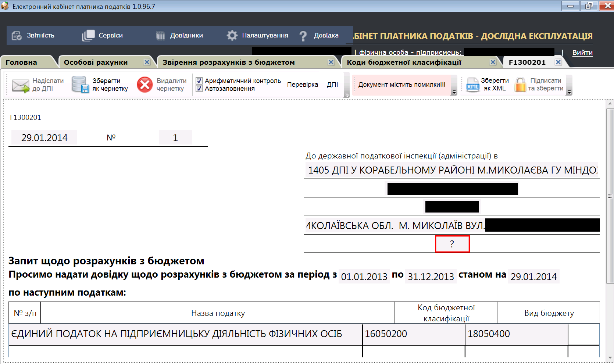Click the Довідники books icon
Viewport: 614px width, 364px height.
pos(160,36)
